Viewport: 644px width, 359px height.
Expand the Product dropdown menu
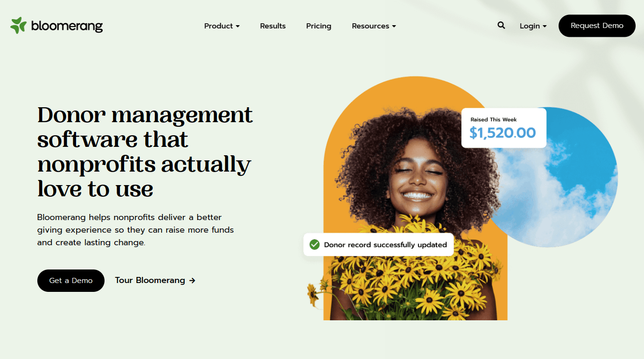click(222, 26)
